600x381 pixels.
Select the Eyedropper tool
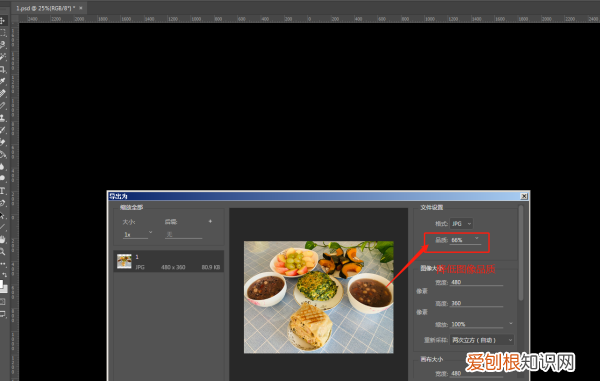3,81
